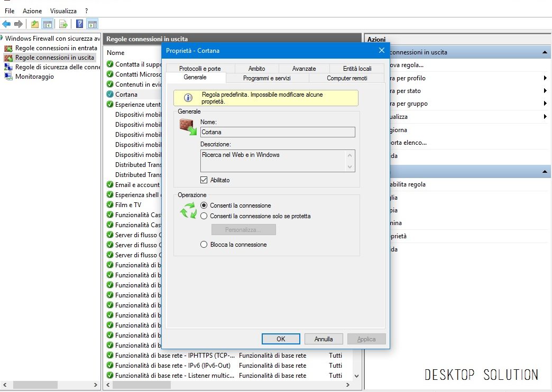This screenshot has width=552, height=392.
Task: Choose Consenti la connessione solo se protetta
Action: (204, 216)
